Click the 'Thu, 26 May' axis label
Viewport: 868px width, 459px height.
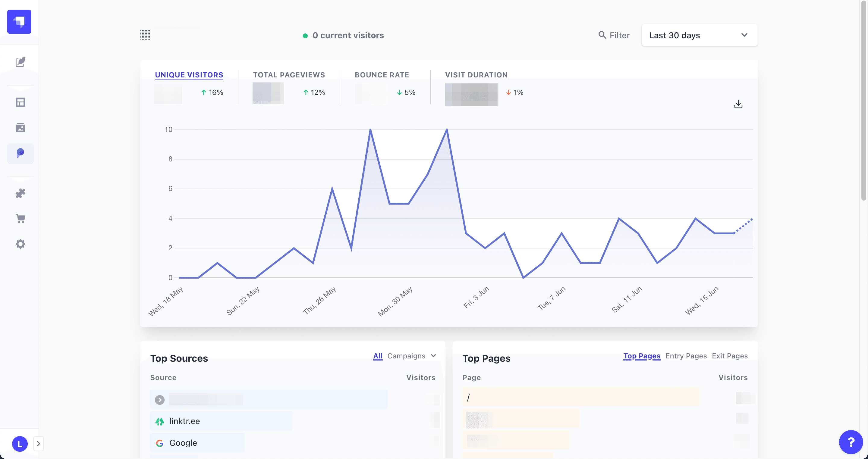(319, 301)
